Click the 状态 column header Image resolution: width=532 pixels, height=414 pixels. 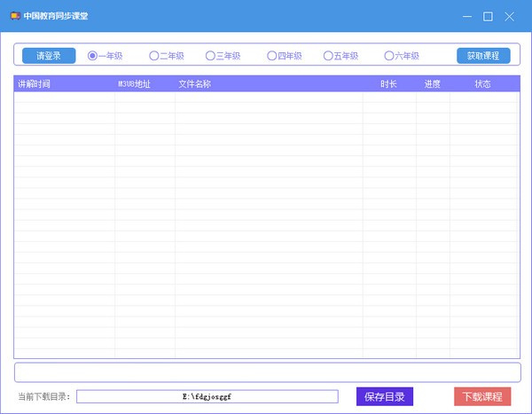coord(482,84)
